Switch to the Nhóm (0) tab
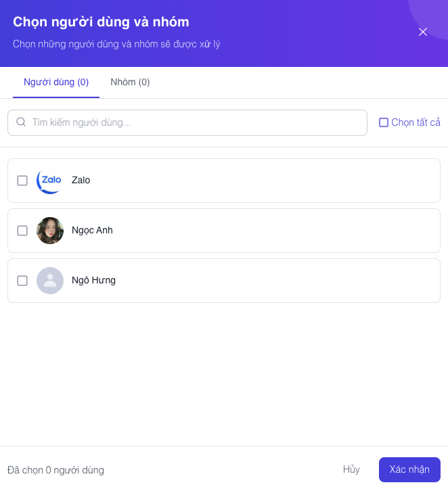Viewport: 448px width, 489px height. [130, 82]
